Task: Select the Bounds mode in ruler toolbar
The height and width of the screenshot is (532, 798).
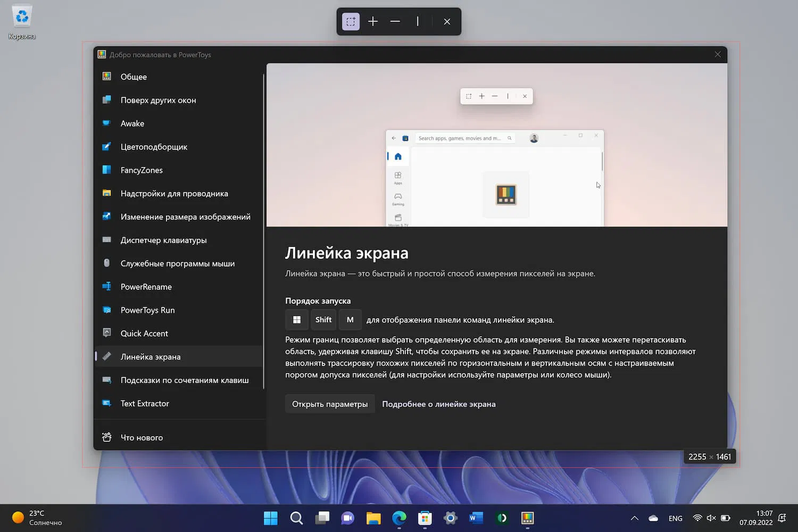Action: 351,22
